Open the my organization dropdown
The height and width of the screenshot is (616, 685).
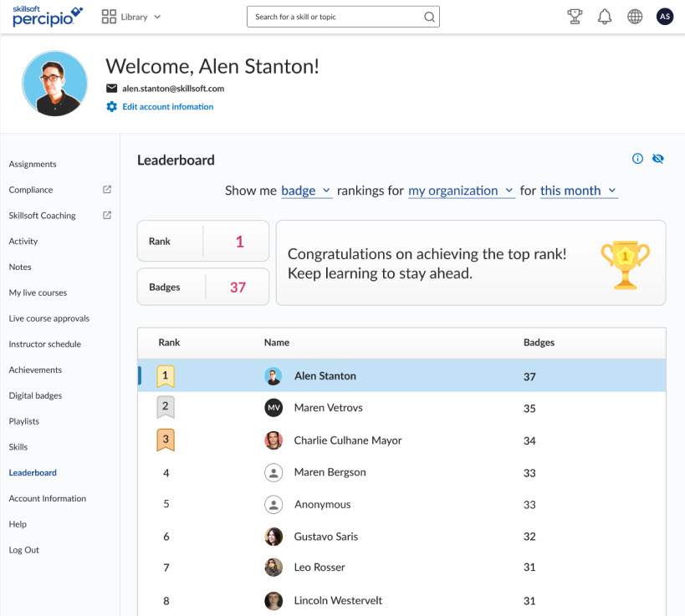461,191
